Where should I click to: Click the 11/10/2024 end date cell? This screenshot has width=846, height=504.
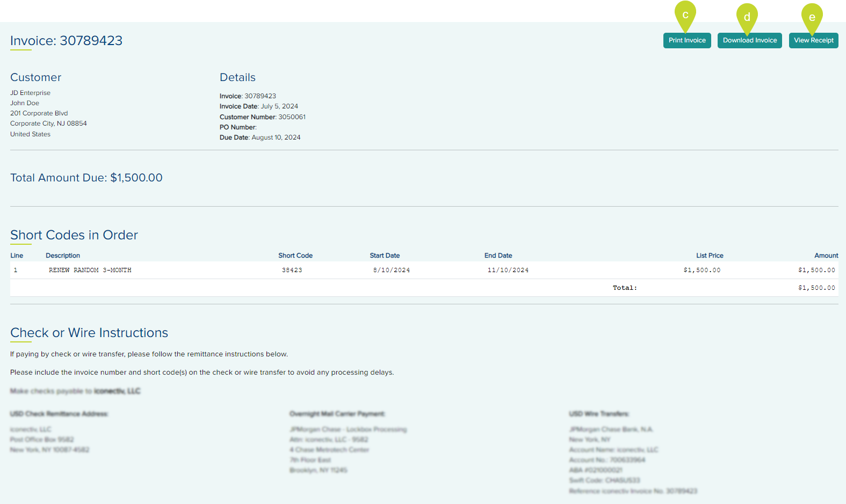[508, 270]
